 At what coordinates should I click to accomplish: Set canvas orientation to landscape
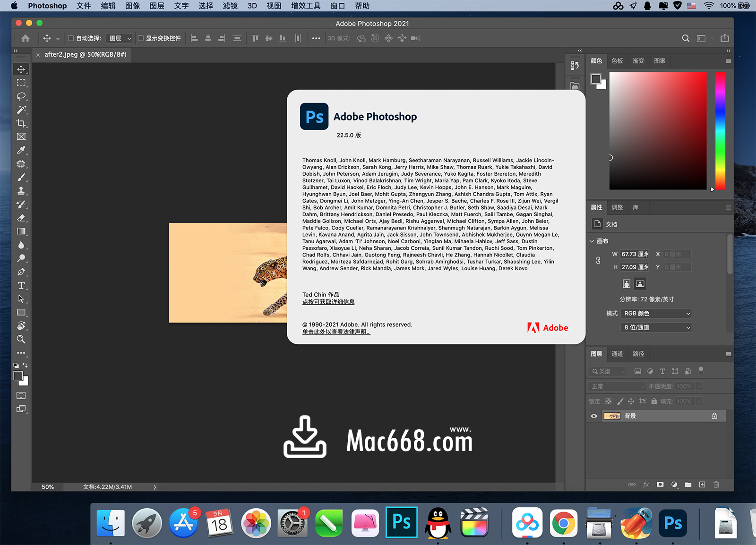click(640, 283)
